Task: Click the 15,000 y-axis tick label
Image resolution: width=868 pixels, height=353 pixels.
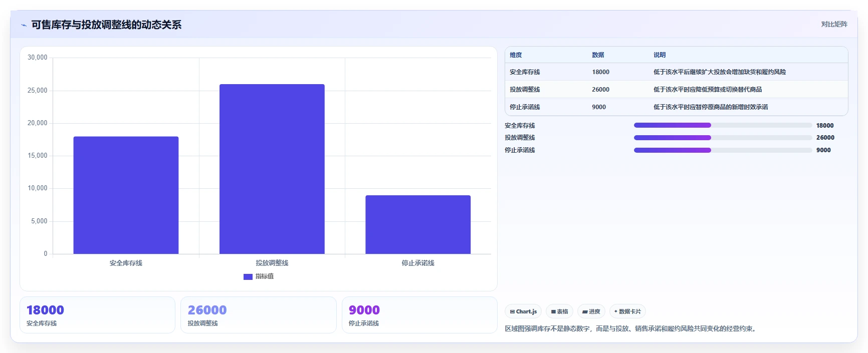Action: click(x=37, y=156)
